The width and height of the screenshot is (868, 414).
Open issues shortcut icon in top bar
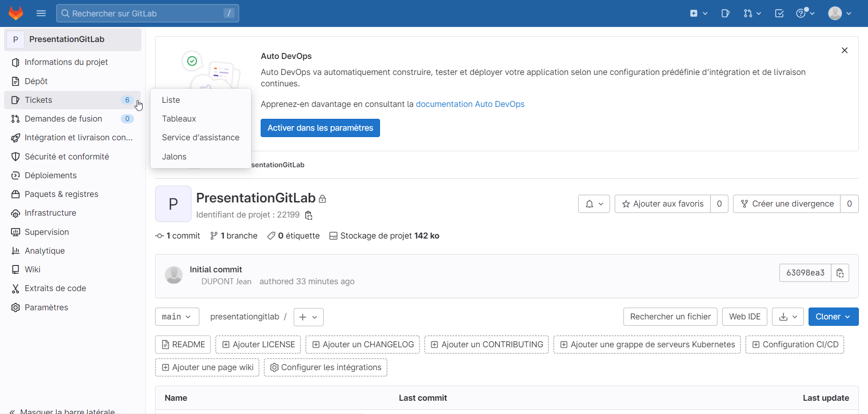point(725,13)
